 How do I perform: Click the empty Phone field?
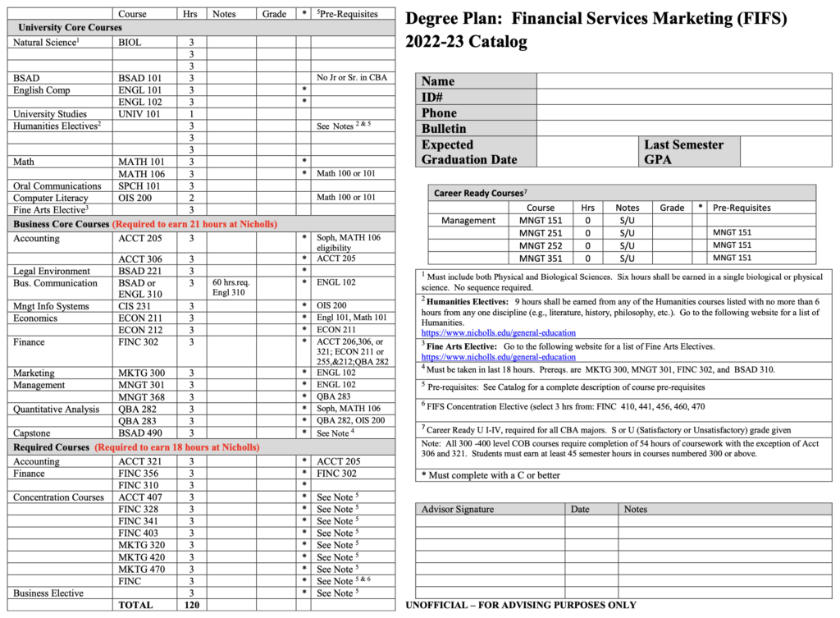[x=684, y=112]
